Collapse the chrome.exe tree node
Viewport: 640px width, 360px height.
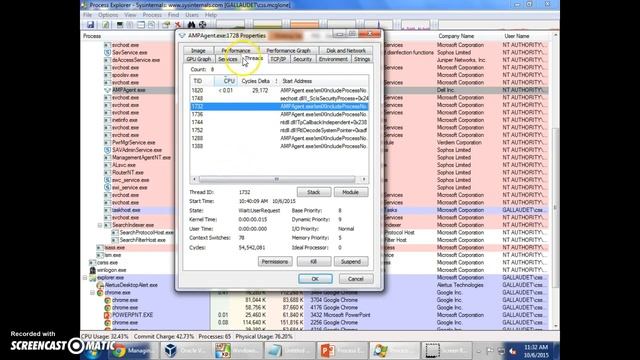pyautogui.click(x=93, y=293)
